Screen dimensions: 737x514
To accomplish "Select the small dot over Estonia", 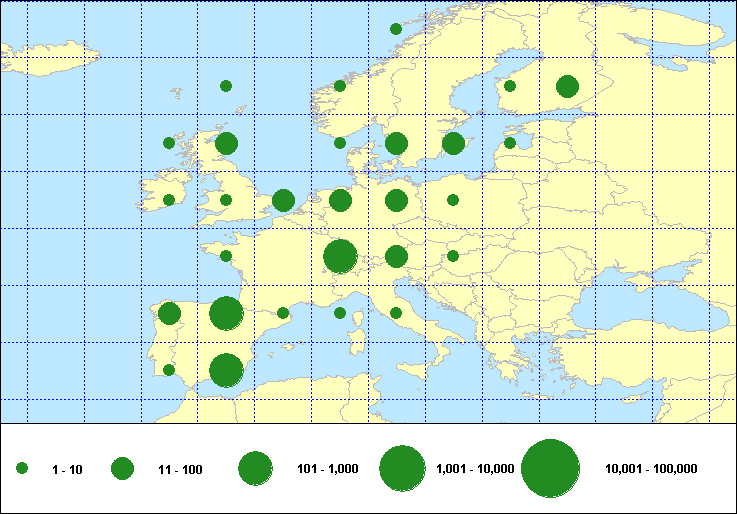I will pos(510,143).
